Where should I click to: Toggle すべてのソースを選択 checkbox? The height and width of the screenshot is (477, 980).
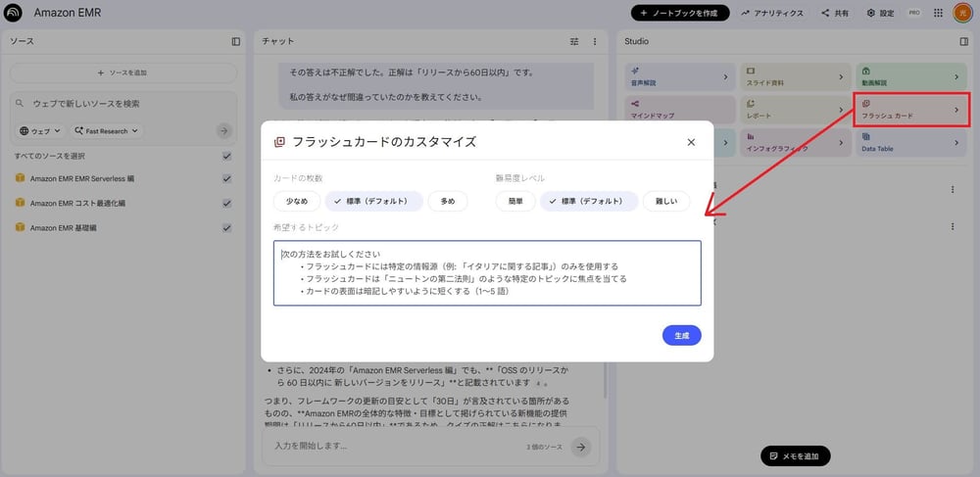[226, 157]
